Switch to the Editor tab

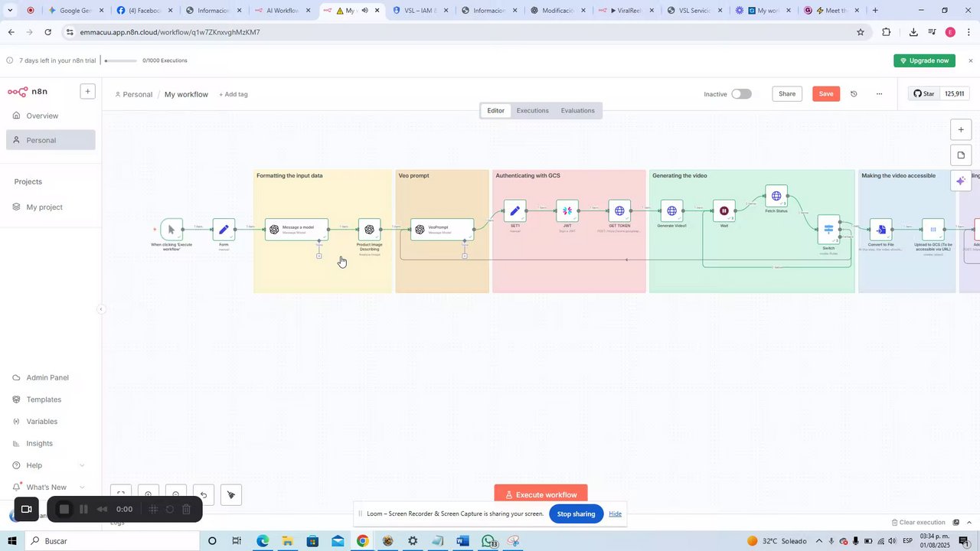click(x=496, y=111)
